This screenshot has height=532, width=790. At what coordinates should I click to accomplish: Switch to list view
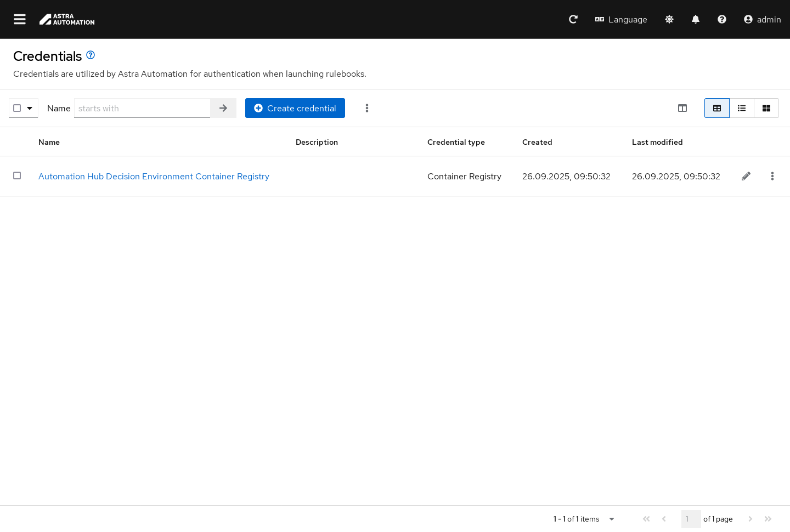(742, 108)
